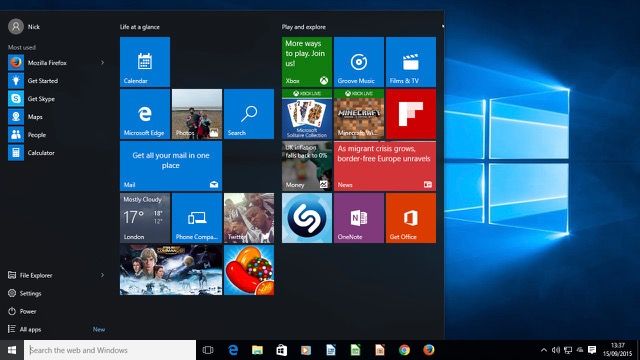Click the network icon in the system tray
Screen dimensions: 640x360
tap(568, 350)
